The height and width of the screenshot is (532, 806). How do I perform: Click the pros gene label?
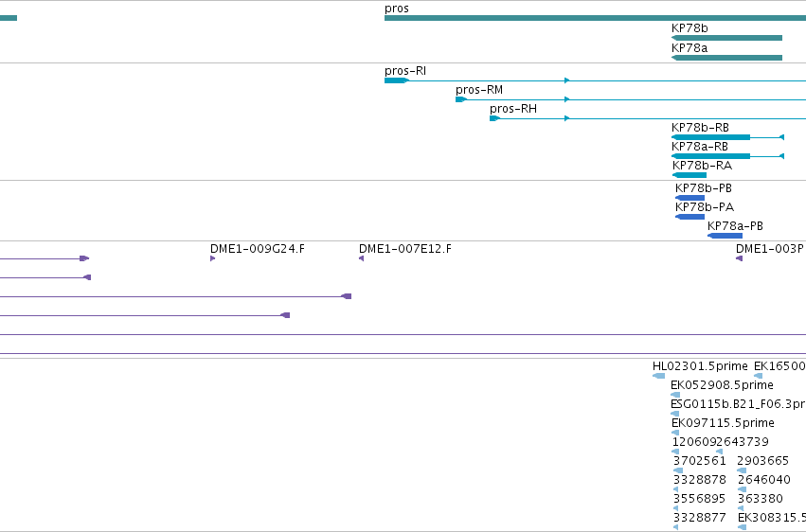tap(396, 9)
